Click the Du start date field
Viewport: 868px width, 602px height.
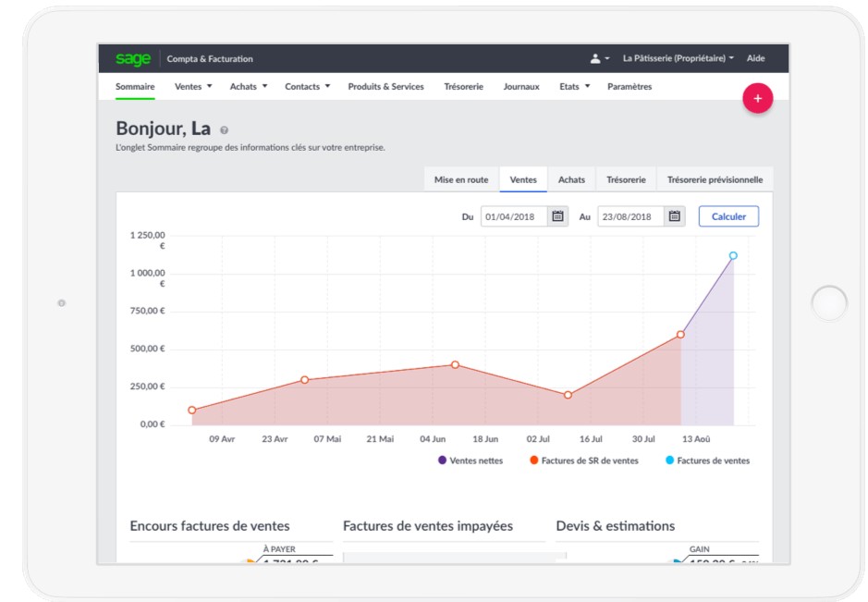pyautogui.click(x=514, y=216)
